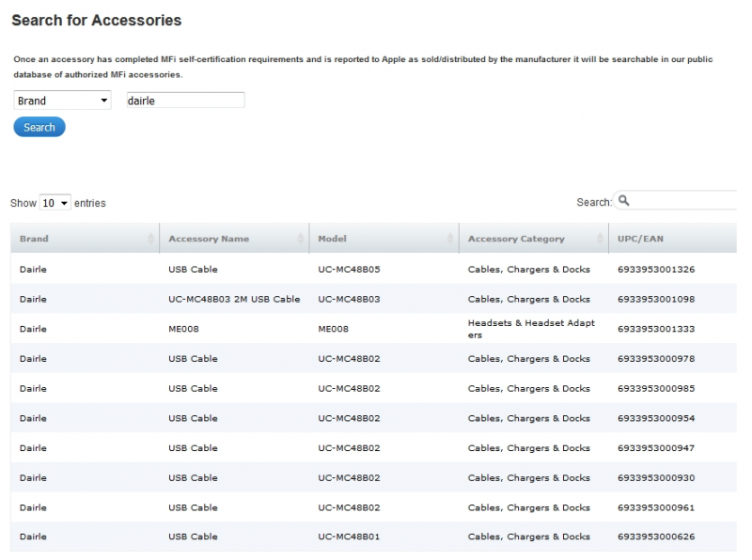Focus the search text field containing dairle

coord(185,101)
